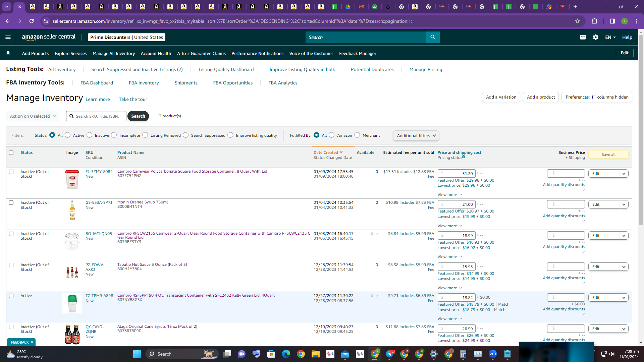
Task: Go back with browser back arrow
Action: click(x=7, y=21)
